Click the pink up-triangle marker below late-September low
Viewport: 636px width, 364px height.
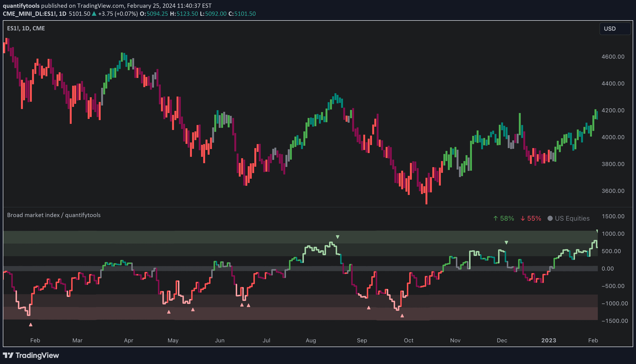point(402,315)
